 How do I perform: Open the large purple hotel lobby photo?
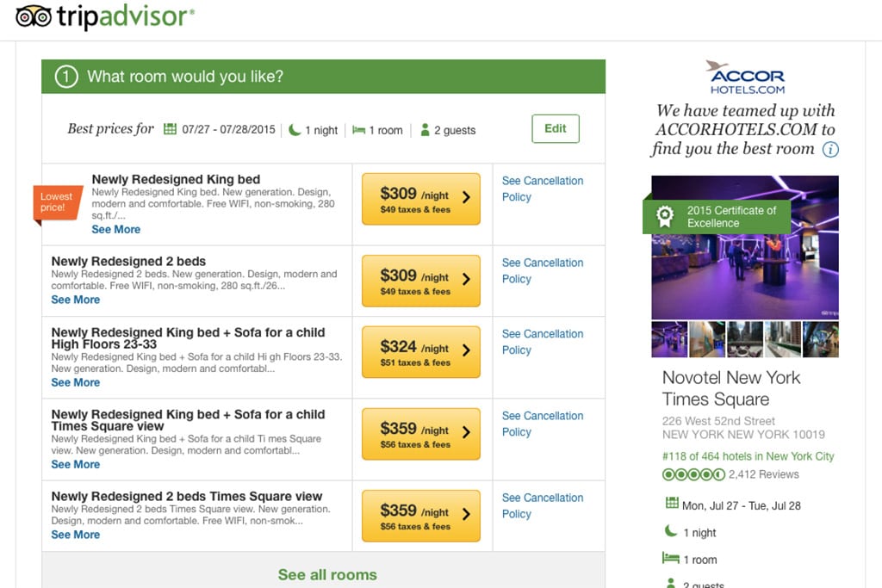point(745,247)
